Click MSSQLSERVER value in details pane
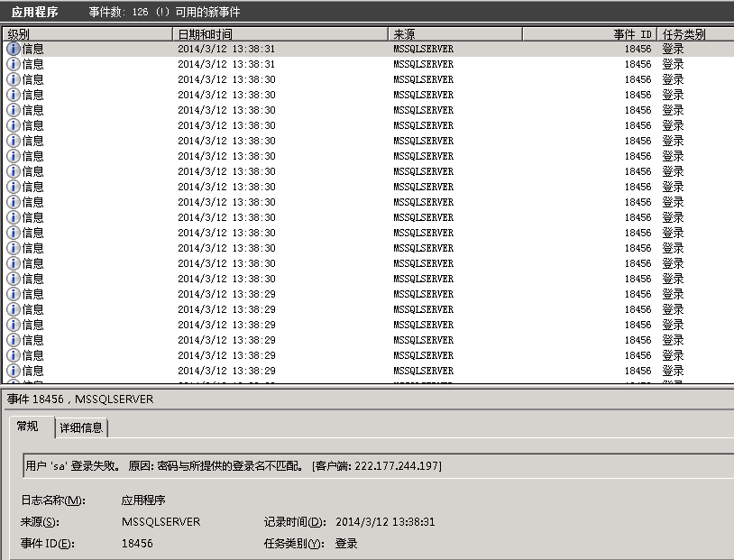The height and width of the screenshot is (560, 734). [x=161, y=521]
